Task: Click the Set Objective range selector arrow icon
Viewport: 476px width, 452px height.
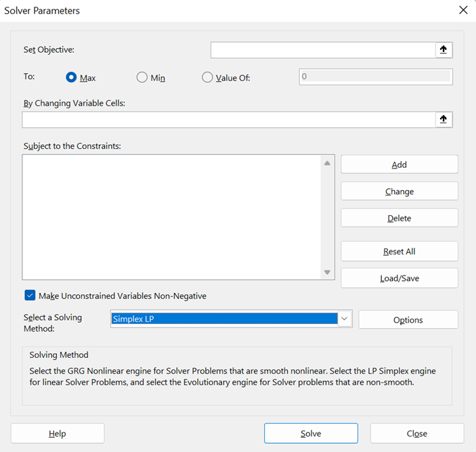Action: (443, 50)
